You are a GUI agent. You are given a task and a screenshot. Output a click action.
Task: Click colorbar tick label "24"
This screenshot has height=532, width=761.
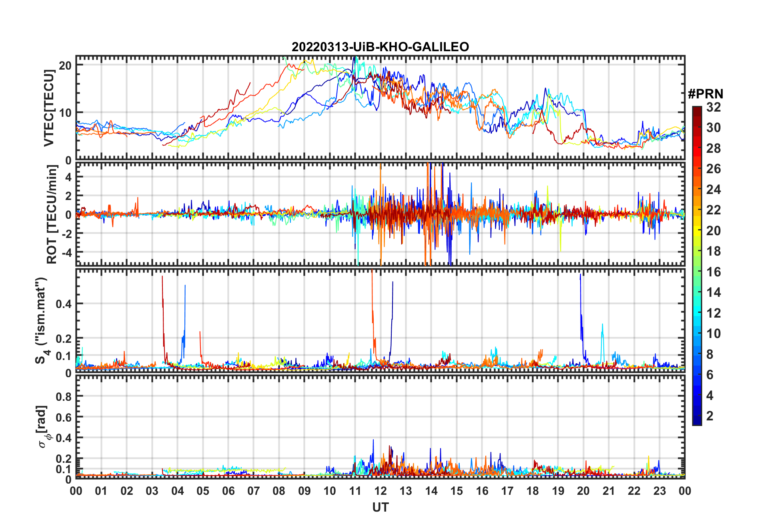coord(713,190)
